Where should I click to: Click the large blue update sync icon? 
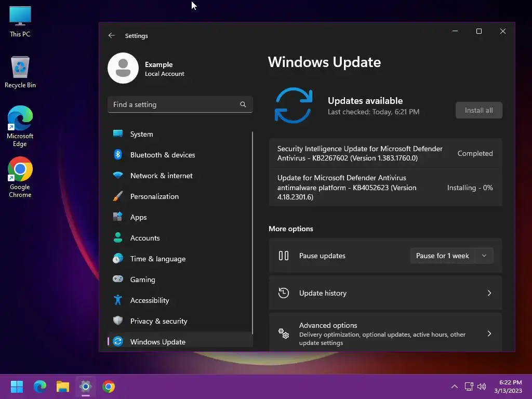coord(294,105)
